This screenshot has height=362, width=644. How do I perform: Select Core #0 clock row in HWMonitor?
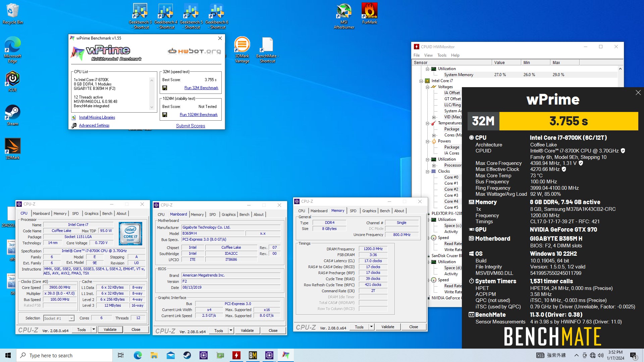pos(451,177)
